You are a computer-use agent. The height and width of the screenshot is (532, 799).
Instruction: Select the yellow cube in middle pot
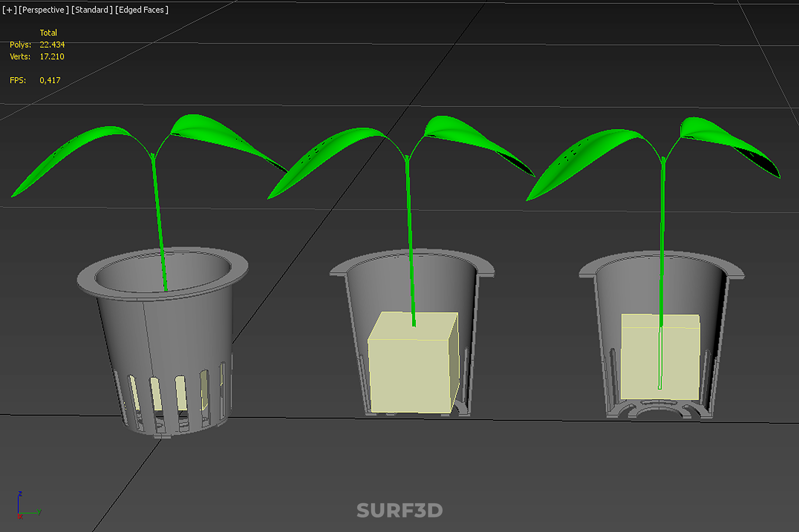[410, 374]
